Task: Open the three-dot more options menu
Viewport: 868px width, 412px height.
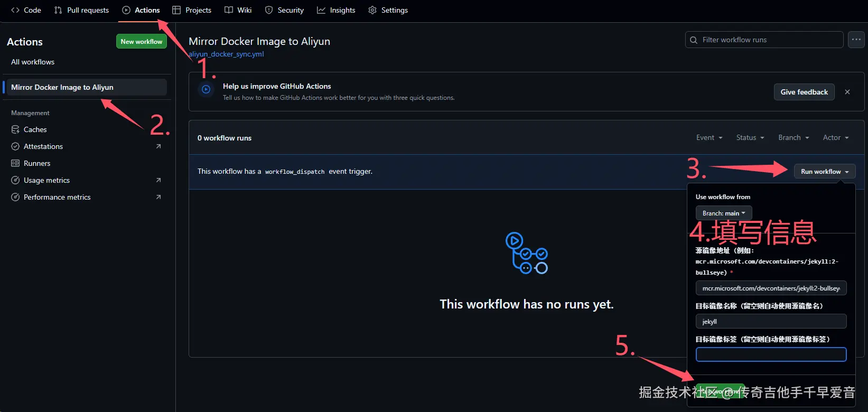Action: (x=856, y=40)
